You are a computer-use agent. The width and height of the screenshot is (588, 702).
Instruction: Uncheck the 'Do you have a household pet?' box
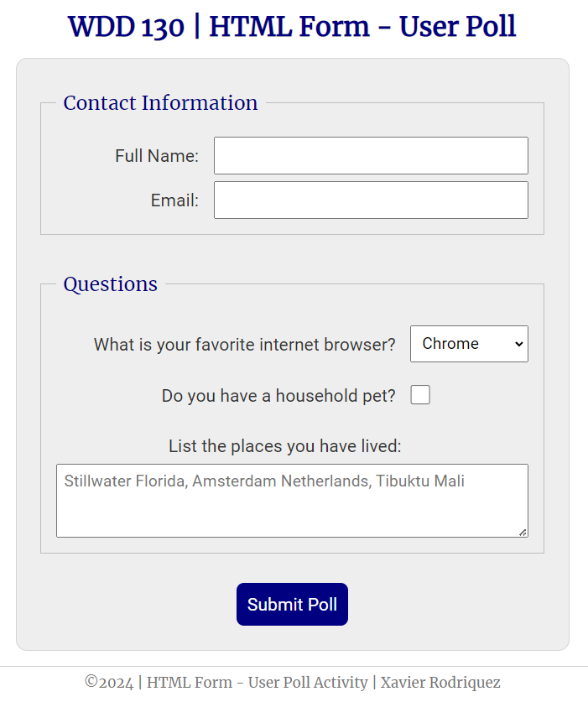pos(419,394)
